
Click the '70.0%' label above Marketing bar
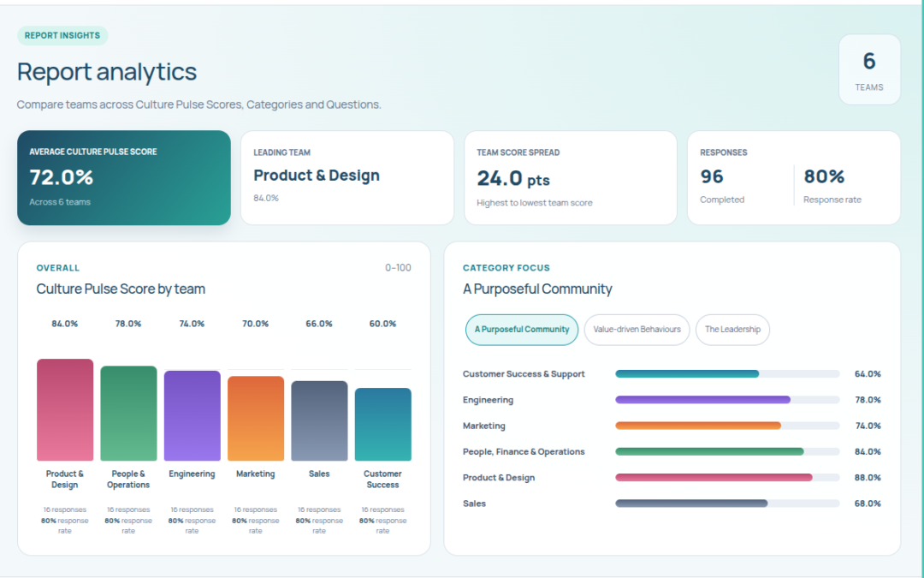pyautogui.click(x=256, y=324)
